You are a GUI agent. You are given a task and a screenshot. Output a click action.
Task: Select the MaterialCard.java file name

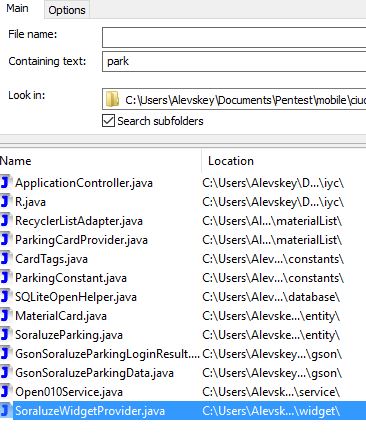coord(61,316)
